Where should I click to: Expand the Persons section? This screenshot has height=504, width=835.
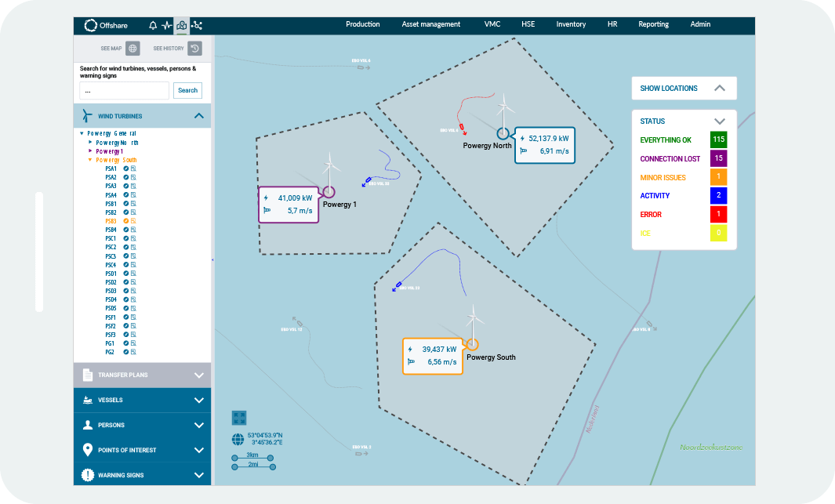click(198, 426)
